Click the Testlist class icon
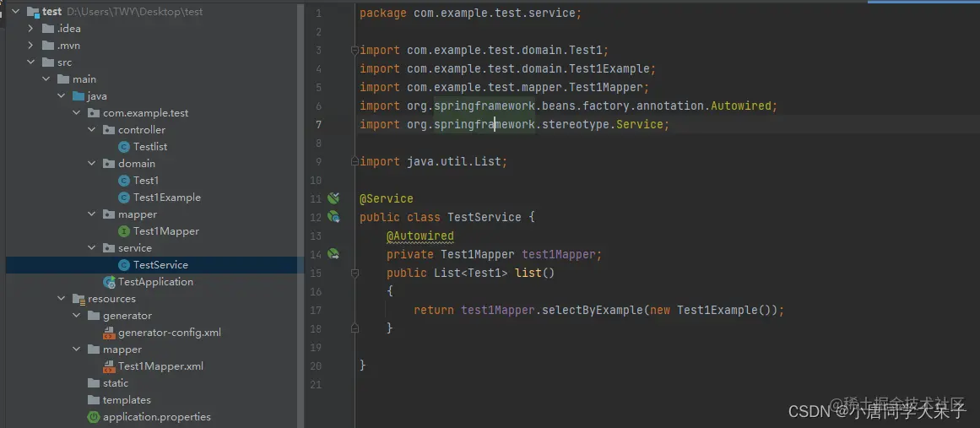Image resolution: width=980 pixels, height=428 pixels. (x=124, y=146)
